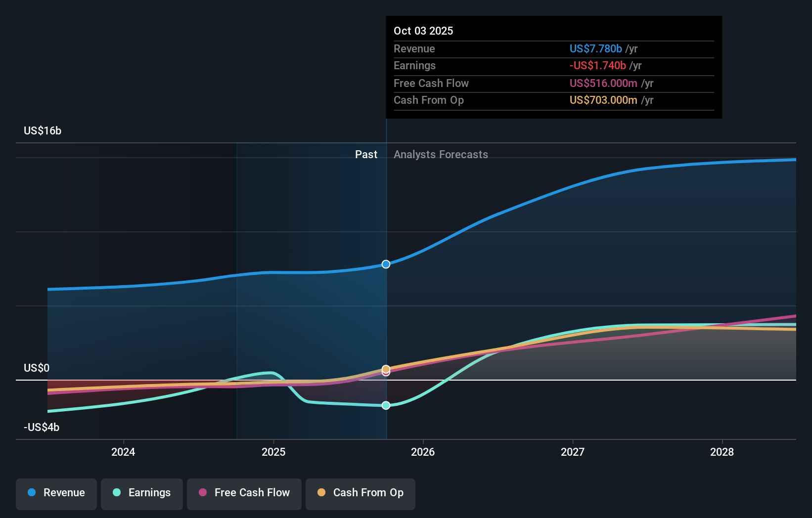Screen dimensions: 812x518
Task: Expand the Analysts Forecasts region
Action: click(441, 154)
